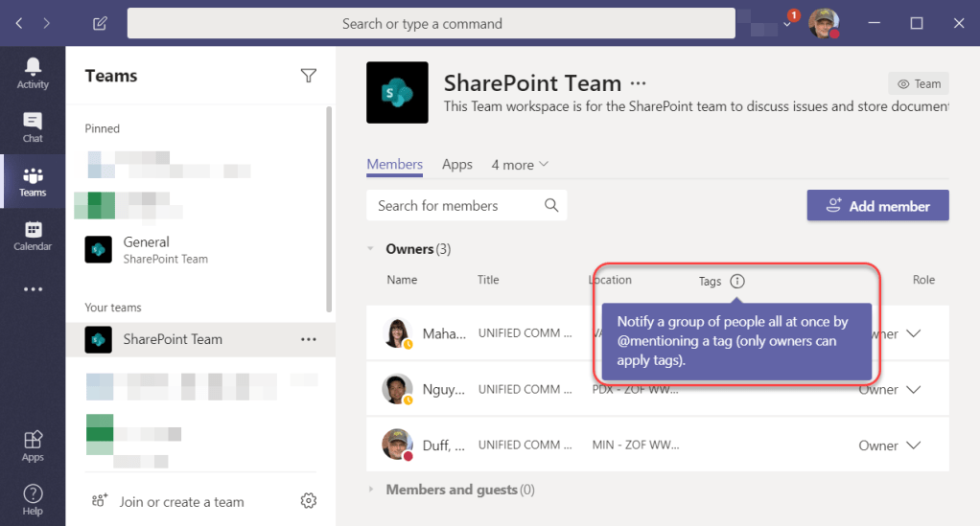Screen dimensions: 980x526
Task: Click the Title column header
Action: (x=488, y=280)
